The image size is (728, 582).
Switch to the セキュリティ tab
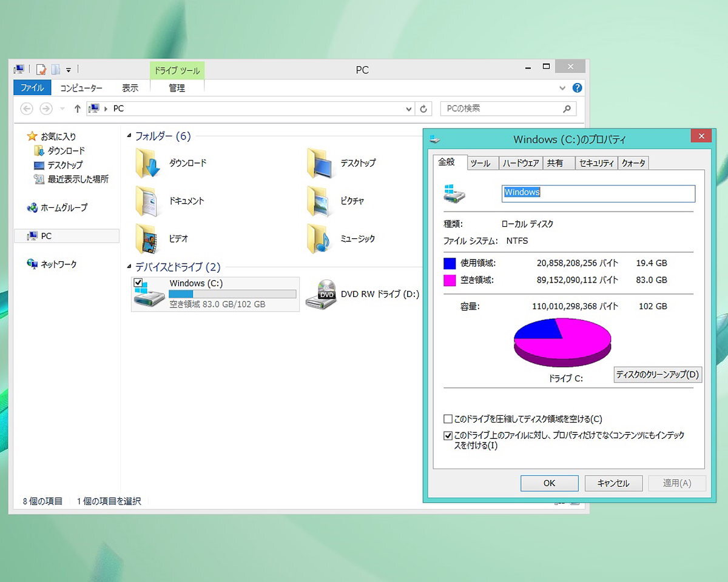pyautogui.click(x=596, y=163)
